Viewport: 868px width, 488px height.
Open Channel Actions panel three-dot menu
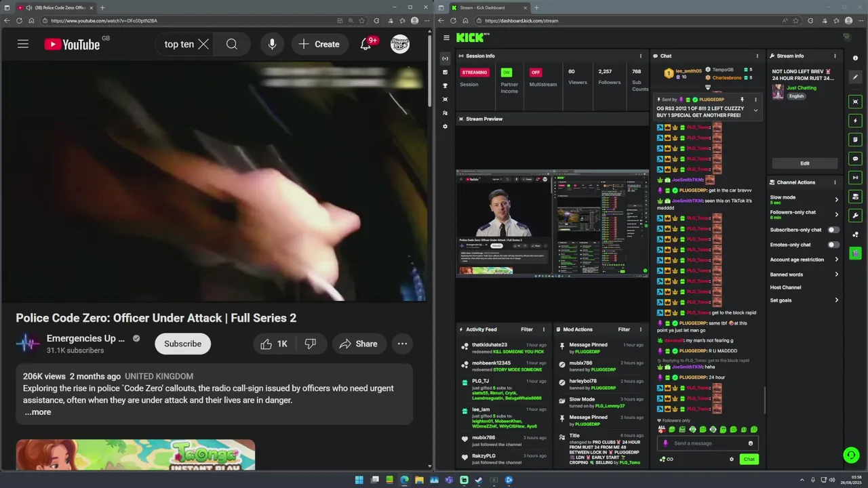click(x=835, y=182)
